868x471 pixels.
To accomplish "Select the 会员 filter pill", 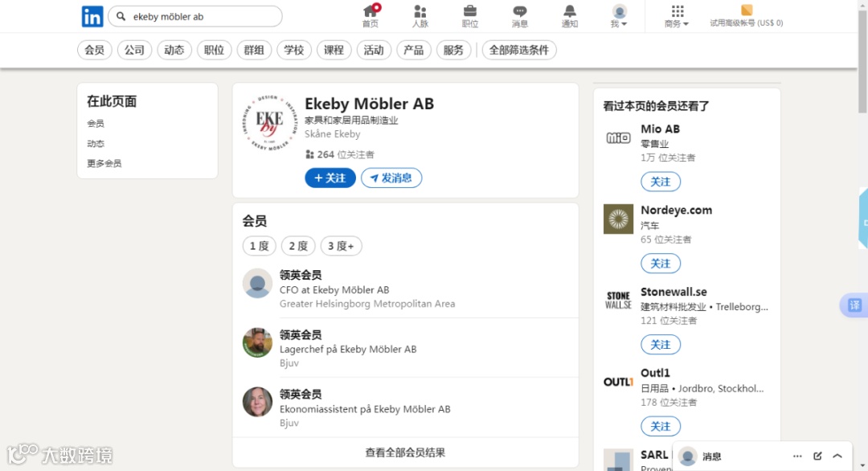I will point(94,50).
